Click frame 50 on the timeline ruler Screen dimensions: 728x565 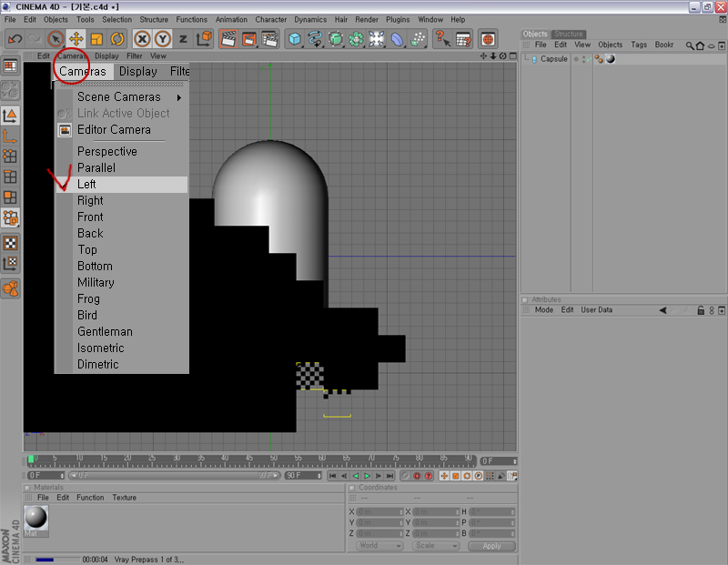click(x=274, y=459)
